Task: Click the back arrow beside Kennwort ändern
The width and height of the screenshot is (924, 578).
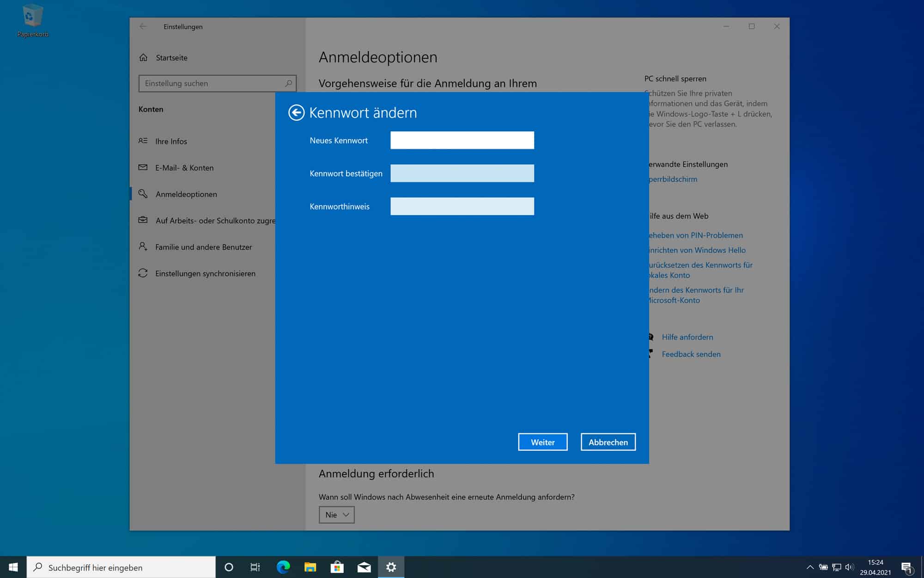Action: [296, 112]
